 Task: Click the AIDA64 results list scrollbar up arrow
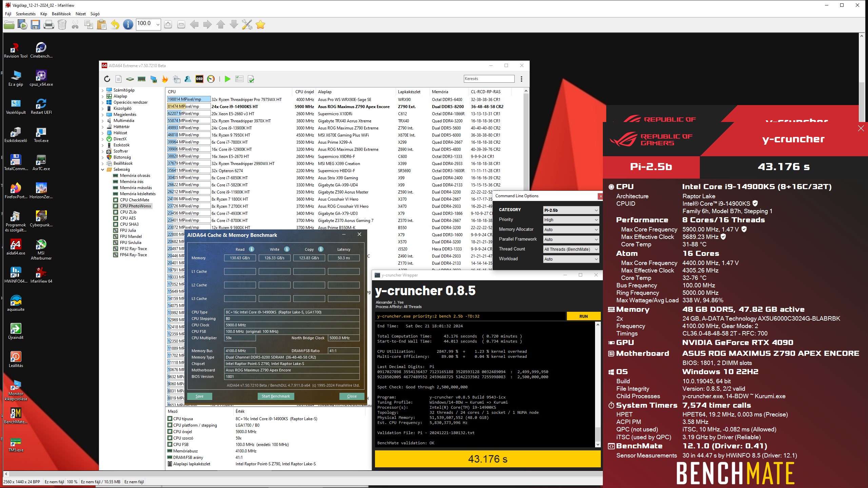526,91
